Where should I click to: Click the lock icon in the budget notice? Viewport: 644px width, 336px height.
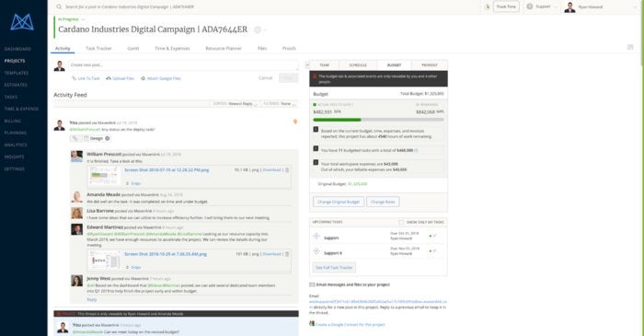[x=315, y=76]
